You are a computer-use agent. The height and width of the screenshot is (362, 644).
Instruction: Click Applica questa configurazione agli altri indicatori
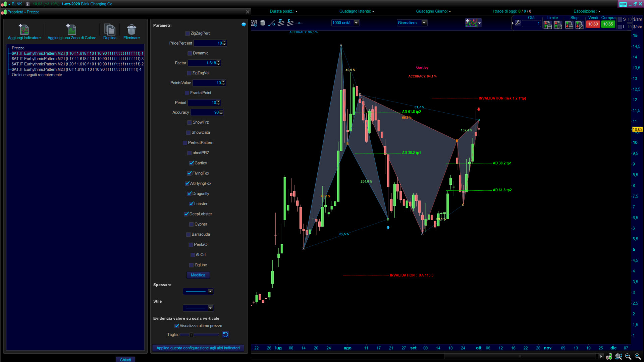pos(198,348)
